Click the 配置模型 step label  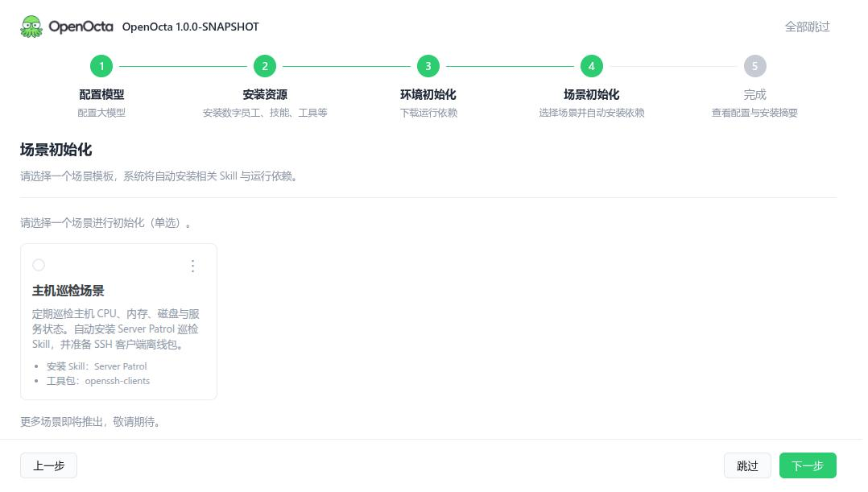point(101,95)
